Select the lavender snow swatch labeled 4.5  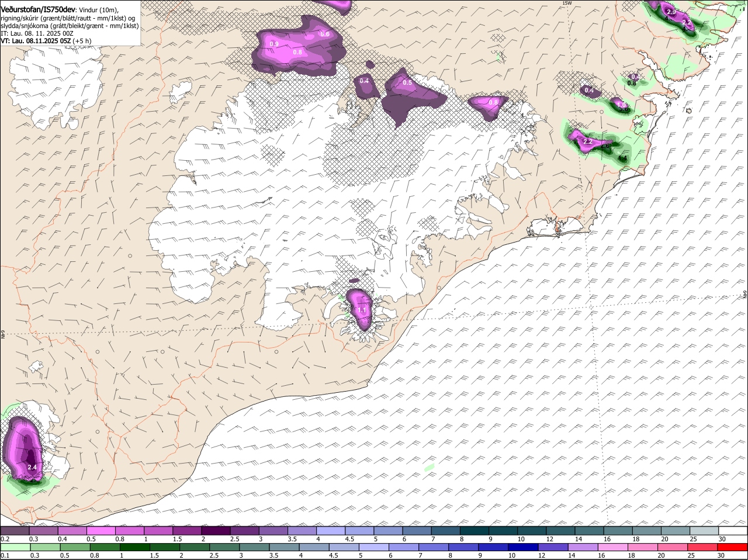(358, 531)
